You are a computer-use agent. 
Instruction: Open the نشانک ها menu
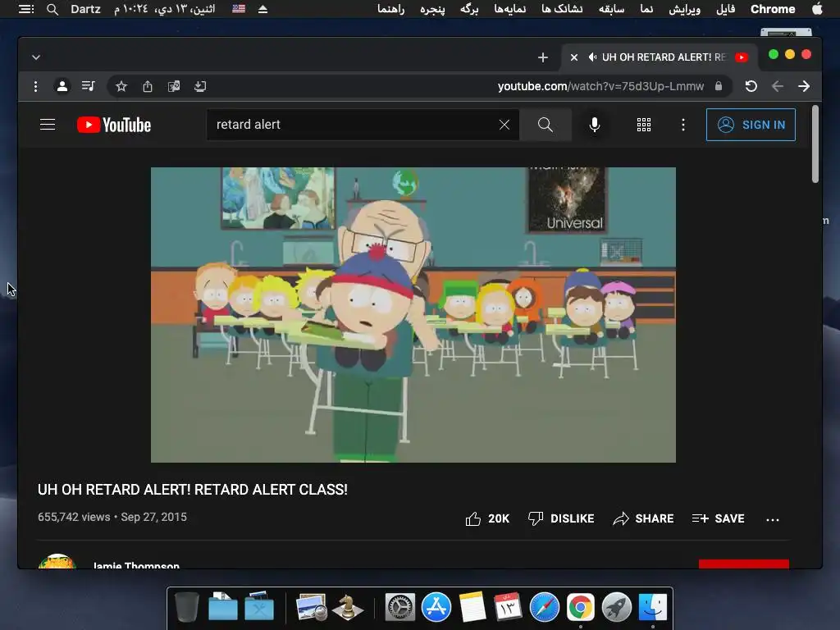tap(562, 9)
